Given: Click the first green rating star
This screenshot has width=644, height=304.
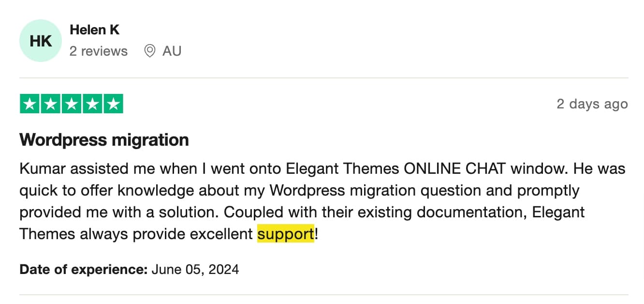Looking at the screenshot, I should coord(29,104).
